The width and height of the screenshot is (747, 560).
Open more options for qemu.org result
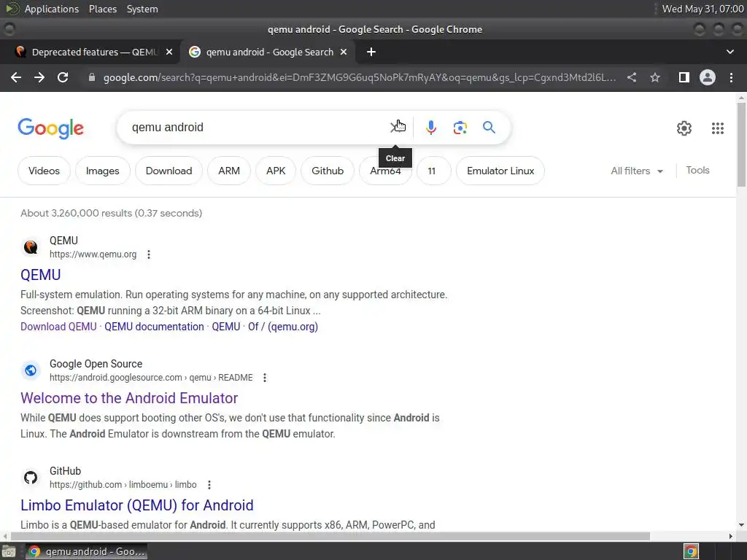click(149, 254)
